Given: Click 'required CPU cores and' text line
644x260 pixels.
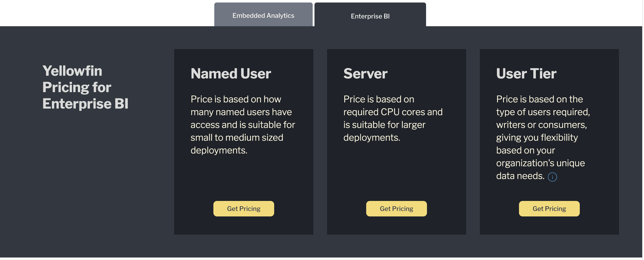Looking at the screenshot, I should pyautogui.click(x=393, y=112).
